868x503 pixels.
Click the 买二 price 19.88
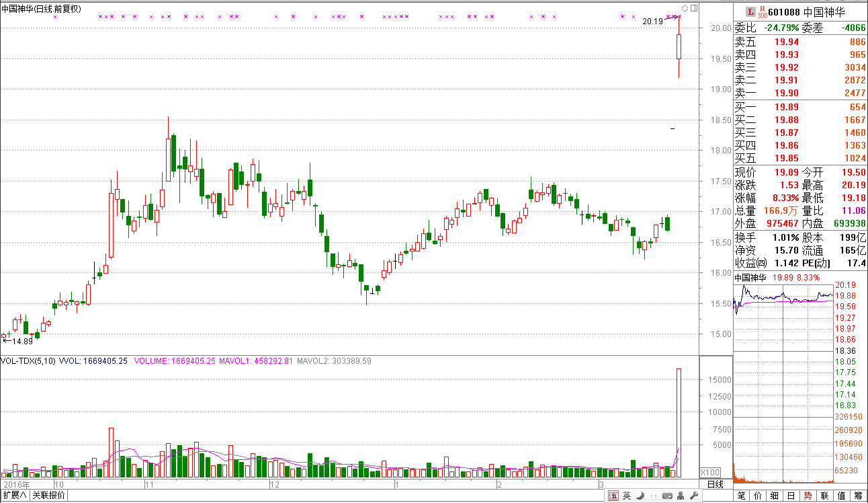[x=787, y=120]
